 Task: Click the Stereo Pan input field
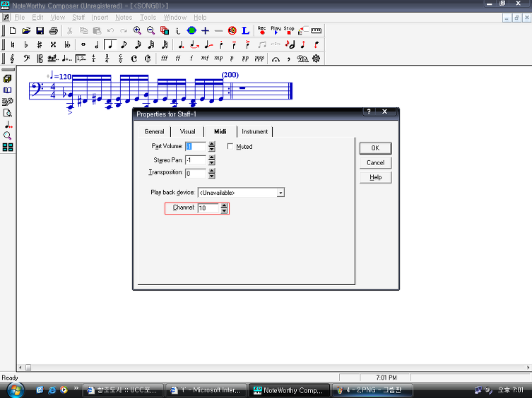point(196,160)
